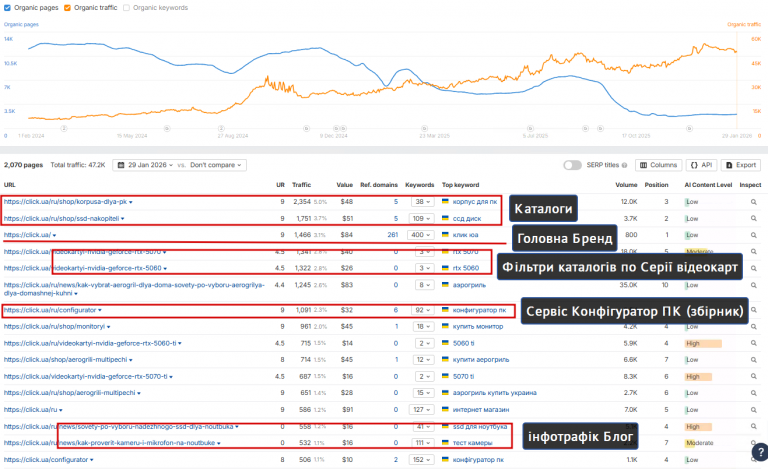
Task: Click the корпус для пк top keyword
Action: pyautogui.click(x=475, y=202)
